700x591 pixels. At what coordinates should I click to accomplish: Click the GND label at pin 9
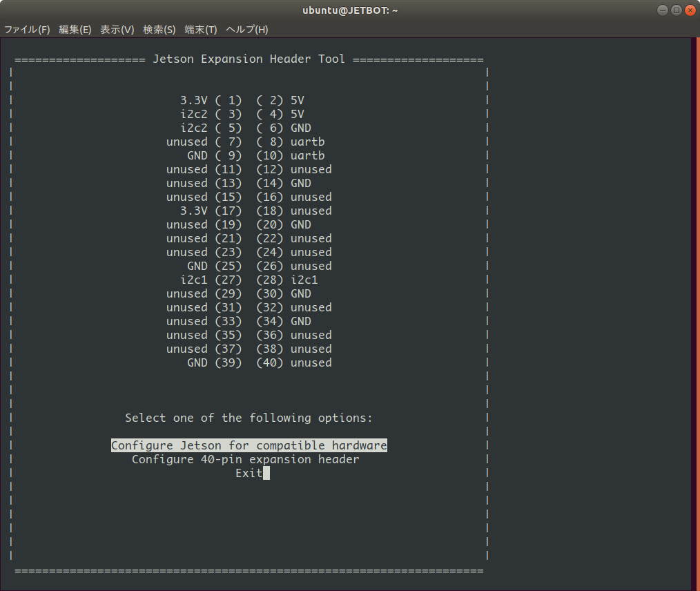click(x=197, y=156)
